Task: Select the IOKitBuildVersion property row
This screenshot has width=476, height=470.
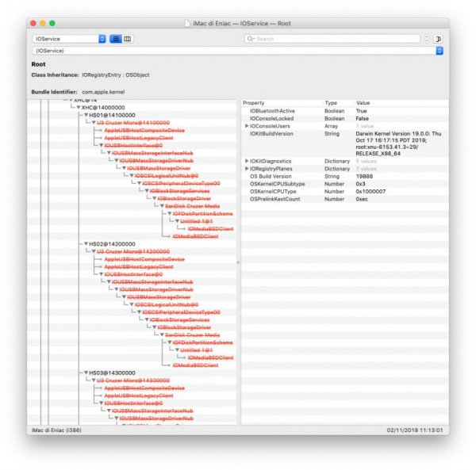Action: point(345,143)
